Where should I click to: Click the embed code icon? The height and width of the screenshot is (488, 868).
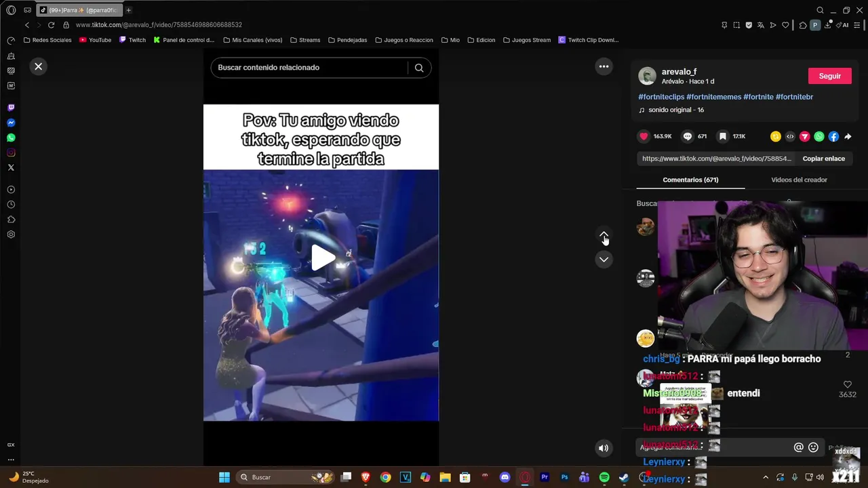790,136
